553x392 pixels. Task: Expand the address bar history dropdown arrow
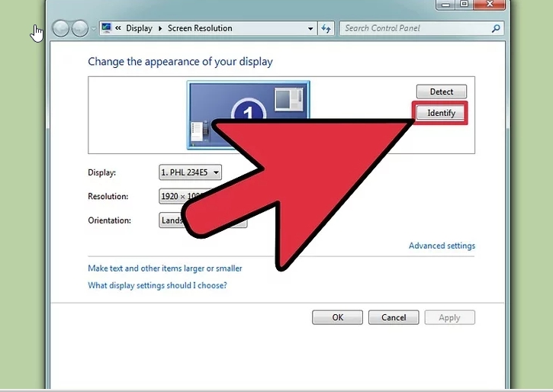coord(310,28)
